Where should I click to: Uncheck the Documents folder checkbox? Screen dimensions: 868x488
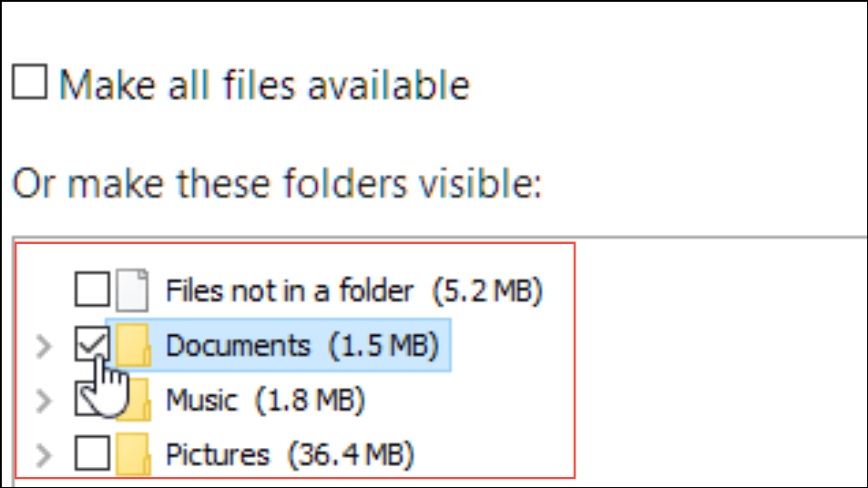point(92,343)
